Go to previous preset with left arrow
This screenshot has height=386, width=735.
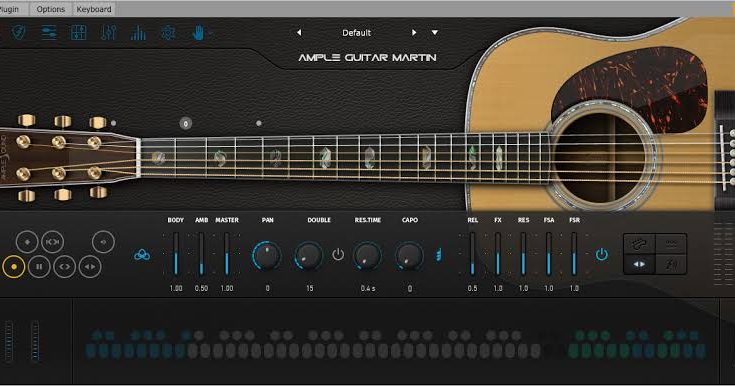pyautogui.click(x=299, y=32)
